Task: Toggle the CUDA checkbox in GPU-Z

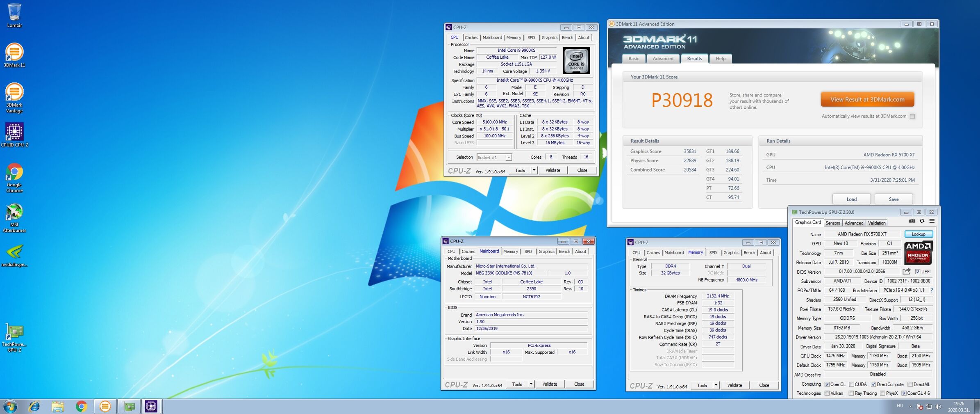Action: (x=851, y=384)
